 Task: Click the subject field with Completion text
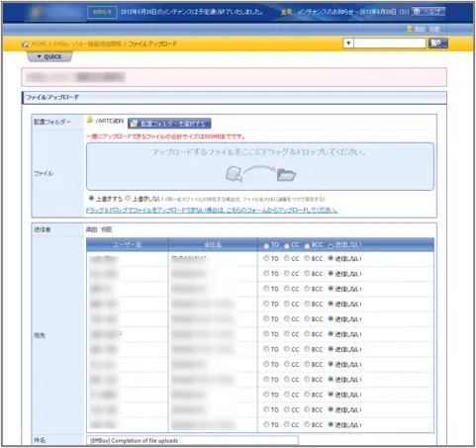(x=193, y=441)
